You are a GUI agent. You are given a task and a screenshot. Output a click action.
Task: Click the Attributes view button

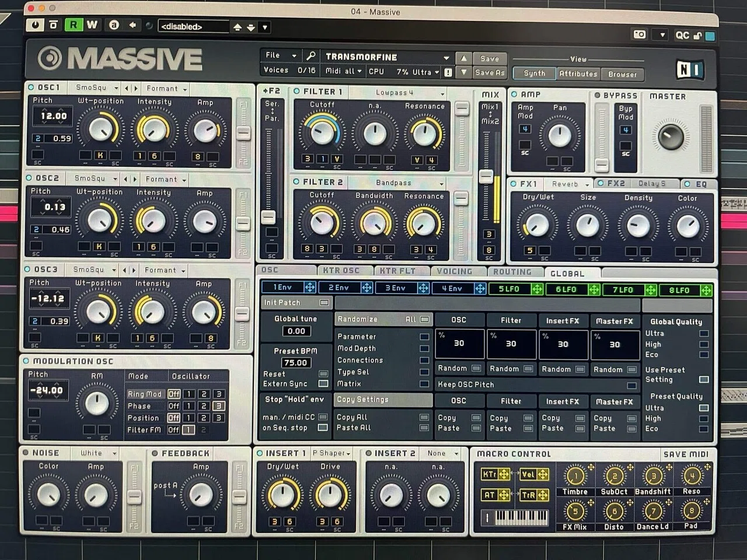click(x=578, y=73)
